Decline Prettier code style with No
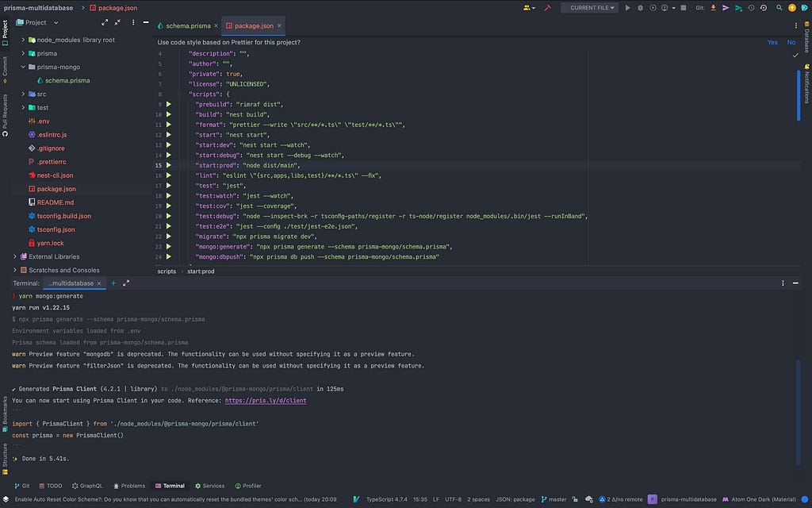This screenshot has width=812, height=508. click(x=791, y=42)
